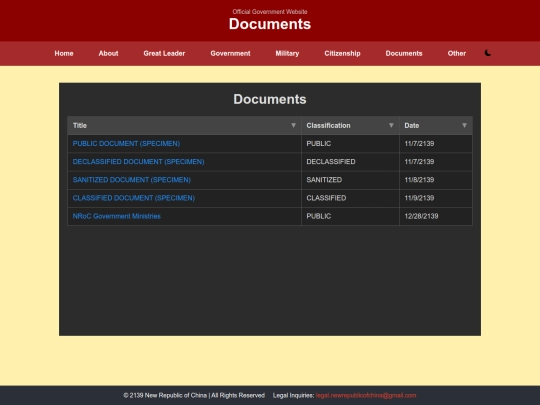The height and width of the screenshot is (405, 540).
Task: Click date of PUBLIC DOCUMENT row
Action: pyautogui.click(x=436, y=144)
